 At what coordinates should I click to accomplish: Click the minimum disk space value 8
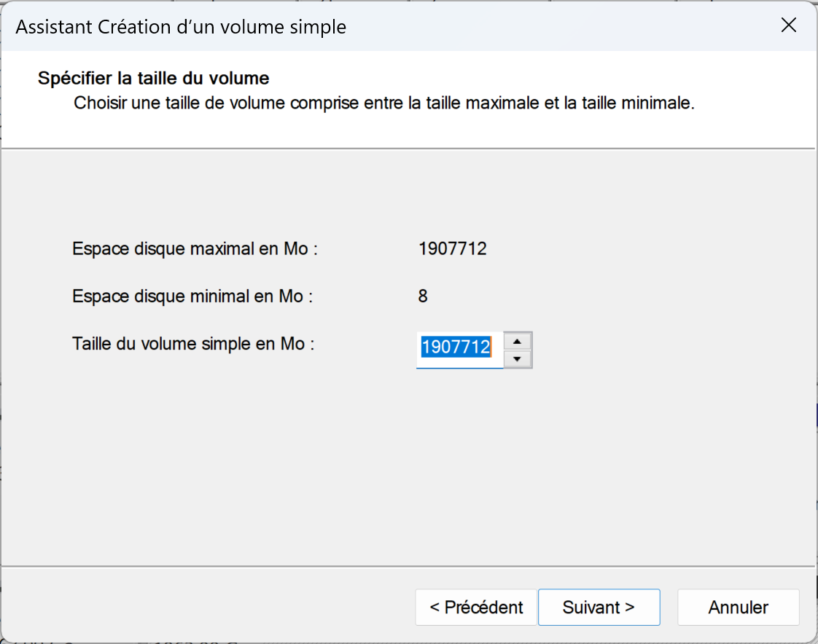pos(423,297)
